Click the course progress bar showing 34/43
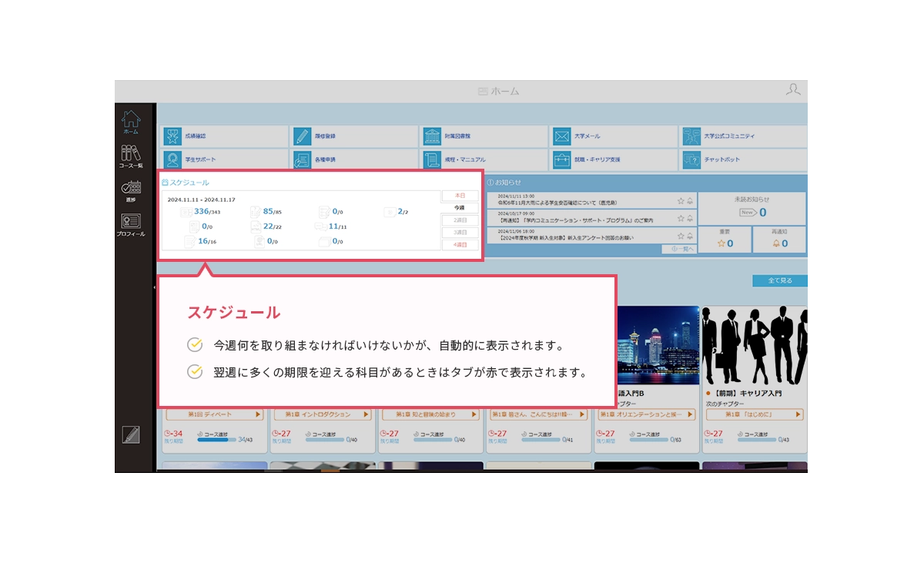924x570 pixels. pyautogui.click(x=218, y=440)
